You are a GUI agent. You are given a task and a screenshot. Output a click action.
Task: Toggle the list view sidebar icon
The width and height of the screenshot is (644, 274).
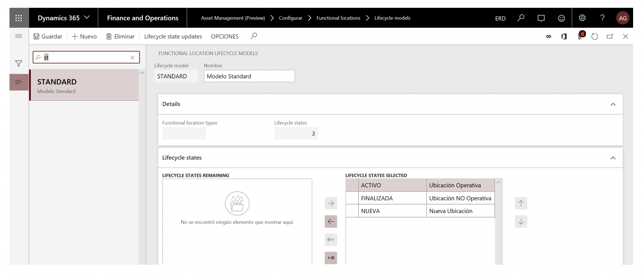(19, 82)
